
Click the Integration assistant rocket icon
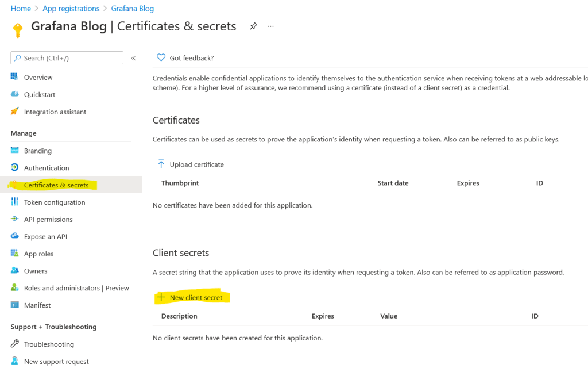click(x=15, y=112)
